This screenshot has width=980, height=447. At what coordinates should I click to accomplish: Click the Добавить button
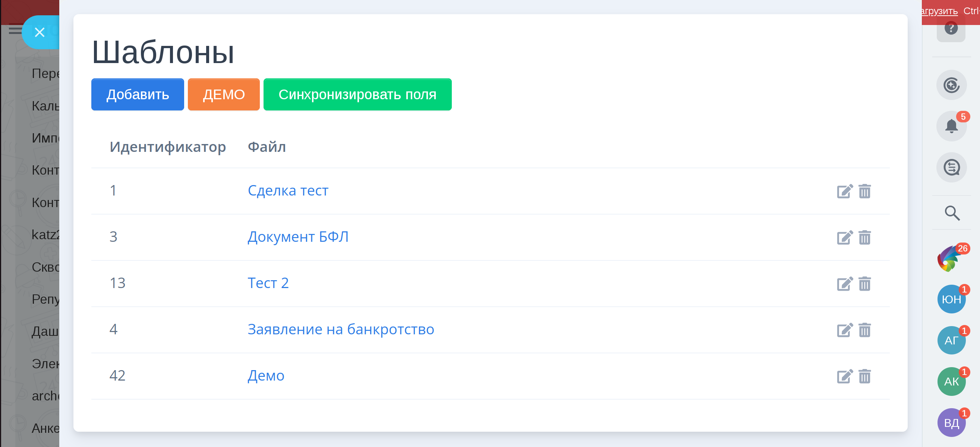point(137,94)
